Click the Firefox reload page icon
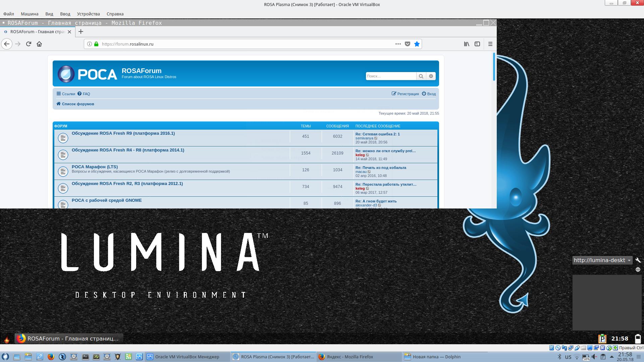 (x=29, y=44)
